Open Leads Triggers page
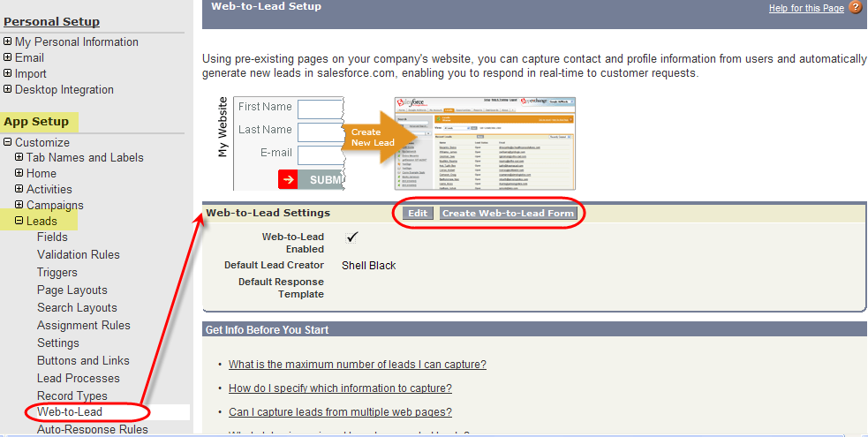The image size is (868, 437). tap(57, 272)
